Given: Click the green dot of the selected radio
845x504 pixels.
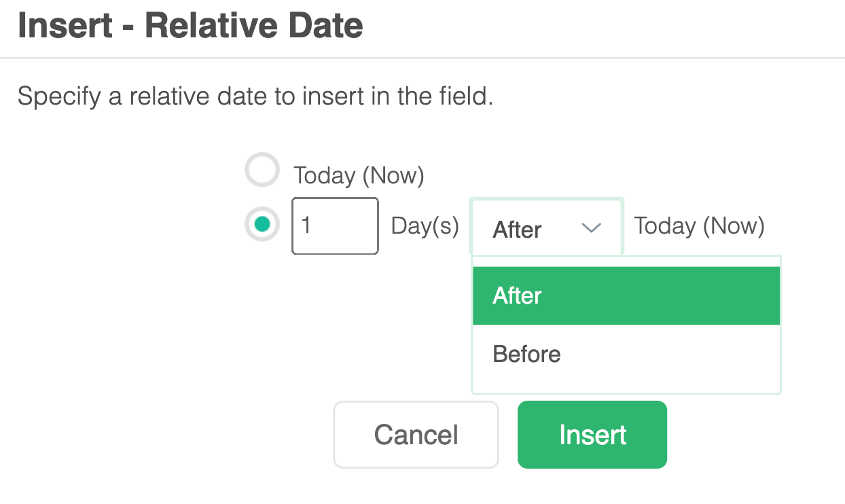Looking at the screenshot, I should coord(262,224).
